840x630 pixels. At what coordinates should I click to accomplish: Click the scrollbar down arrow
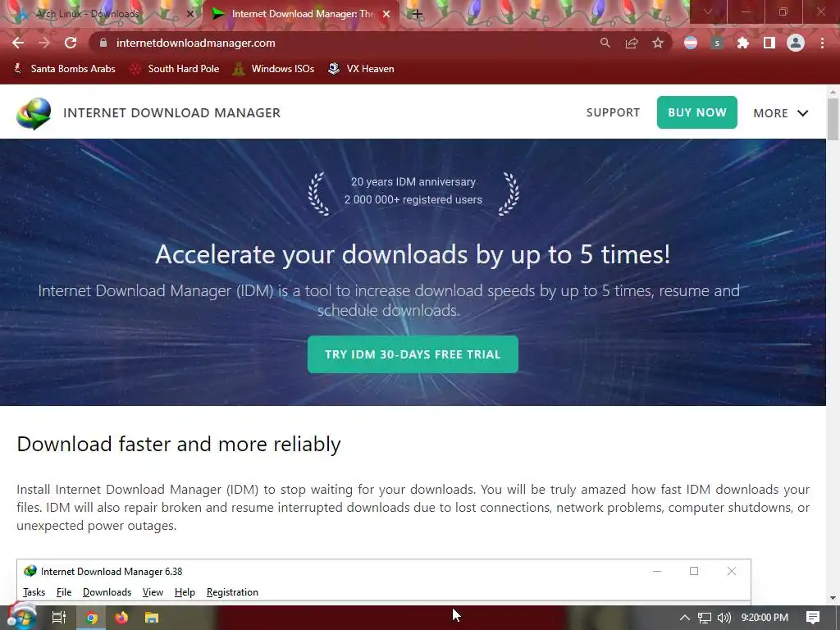coord(833,598)
